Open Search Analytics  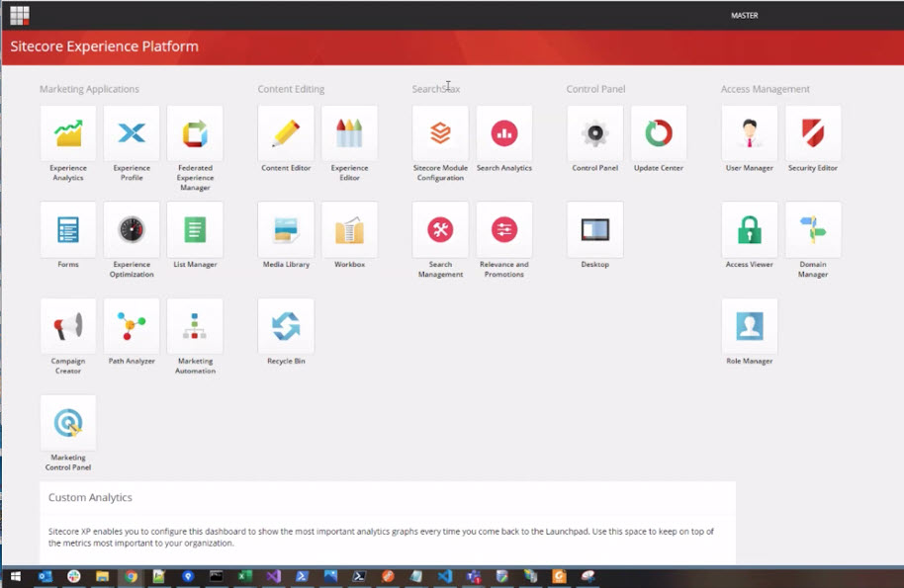click(503, 133)
